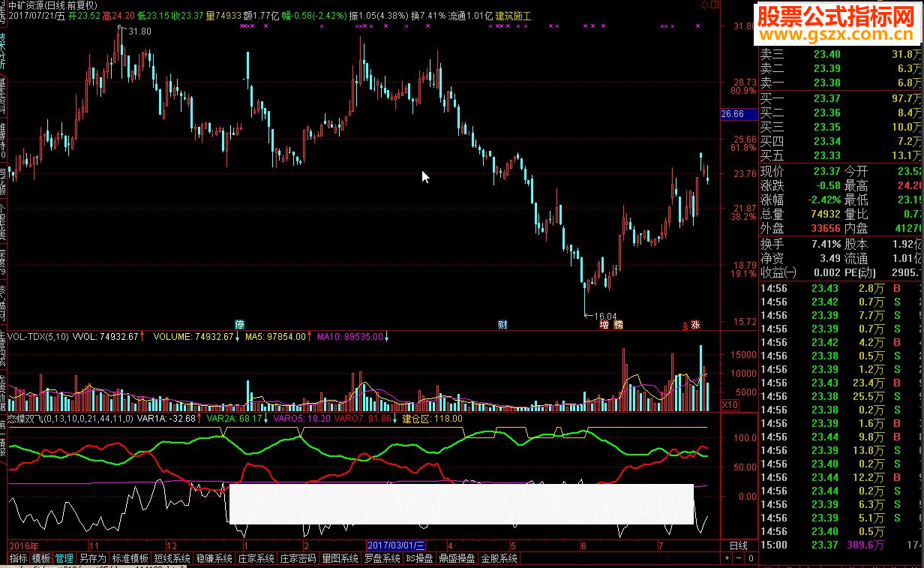Switch to 标准模板 template

(130, 558)
